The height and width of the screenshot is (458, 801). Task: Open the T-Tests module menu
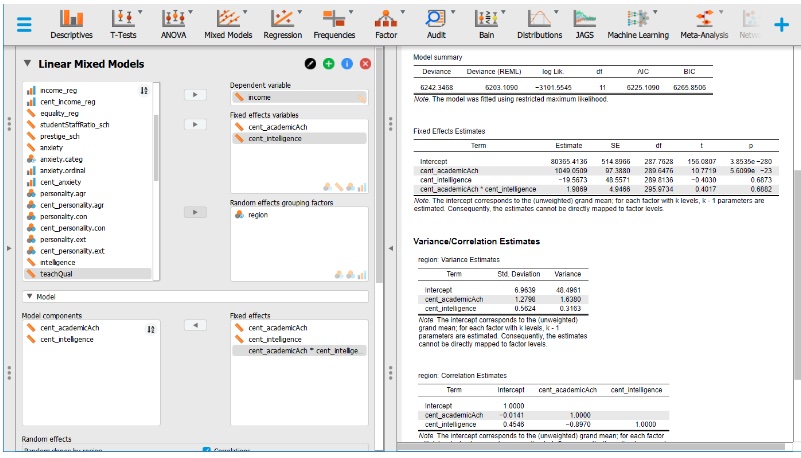click(123, 25)
